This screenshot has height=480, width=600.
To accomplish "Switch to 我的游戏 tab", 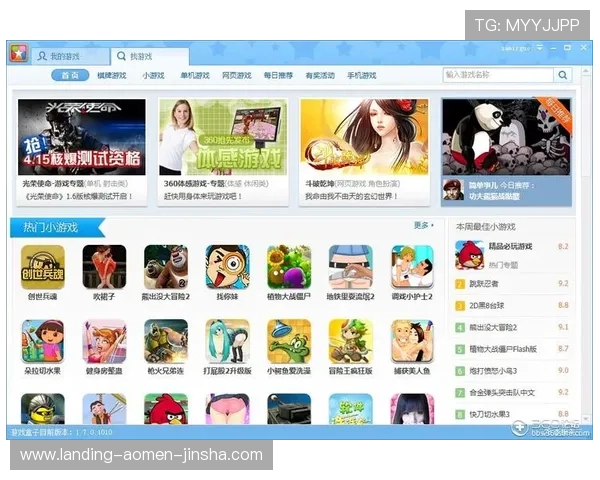I will 70,57.
